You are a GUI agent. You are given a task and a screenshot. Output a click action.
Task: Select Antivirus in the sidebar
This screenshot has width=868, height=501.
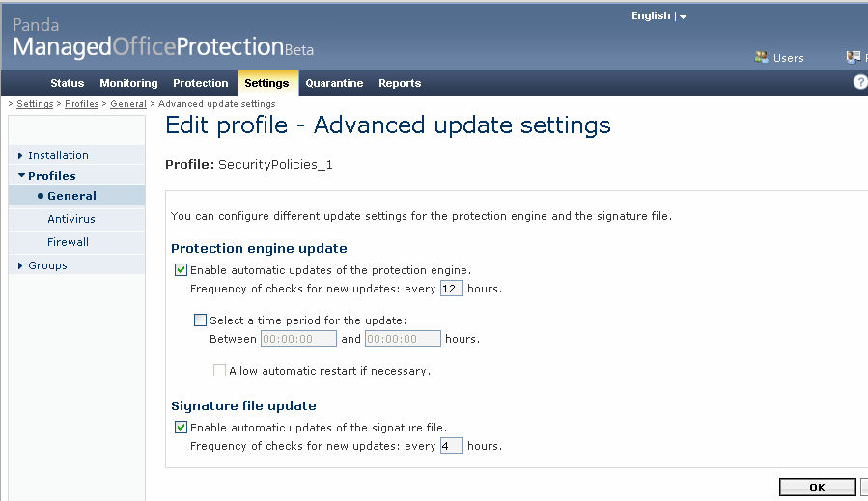tap(71, 219)
